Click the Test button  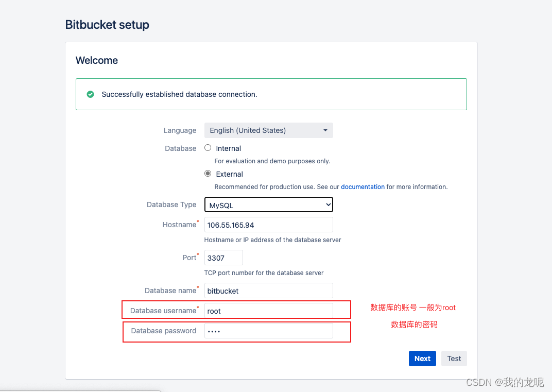coord(454,358)
